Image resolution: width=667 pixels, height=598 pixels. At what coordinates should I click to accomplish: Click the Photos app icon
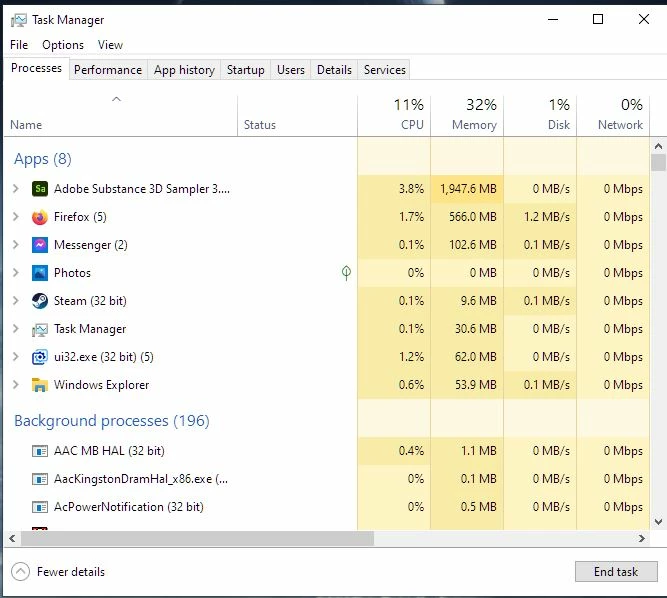(x=40, y=273)
